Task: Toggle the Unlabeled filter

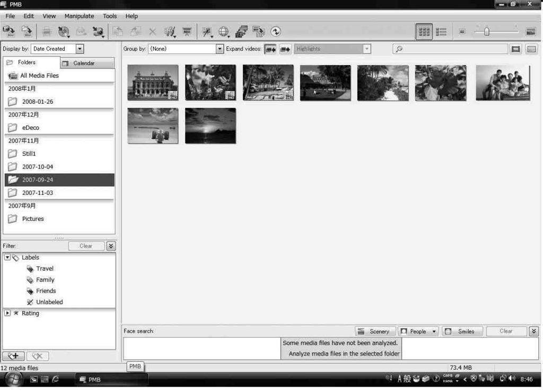Action: coord(45,302)
